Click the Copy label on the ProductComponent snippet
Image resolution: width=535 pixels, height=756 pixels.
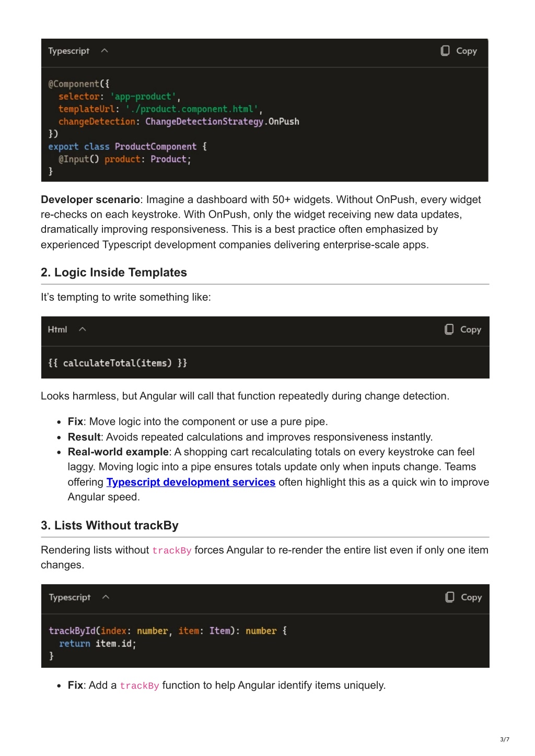tap(467, 51)
